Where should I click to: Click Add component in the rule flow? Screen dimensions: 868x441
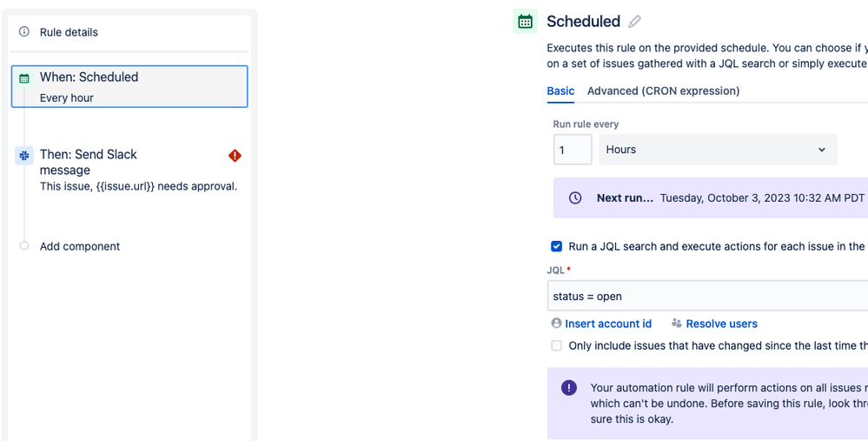80,247
